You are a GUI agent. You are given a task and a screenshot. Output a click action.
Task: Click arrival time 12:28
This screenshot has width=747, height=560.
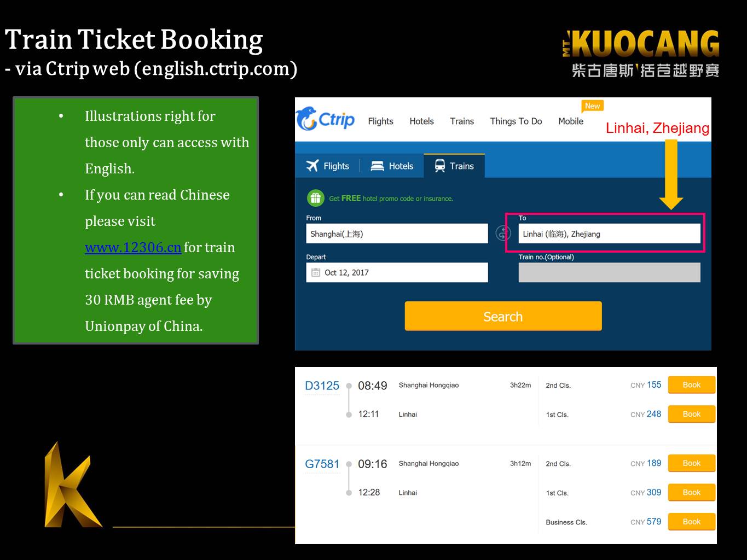pos(369,492)
